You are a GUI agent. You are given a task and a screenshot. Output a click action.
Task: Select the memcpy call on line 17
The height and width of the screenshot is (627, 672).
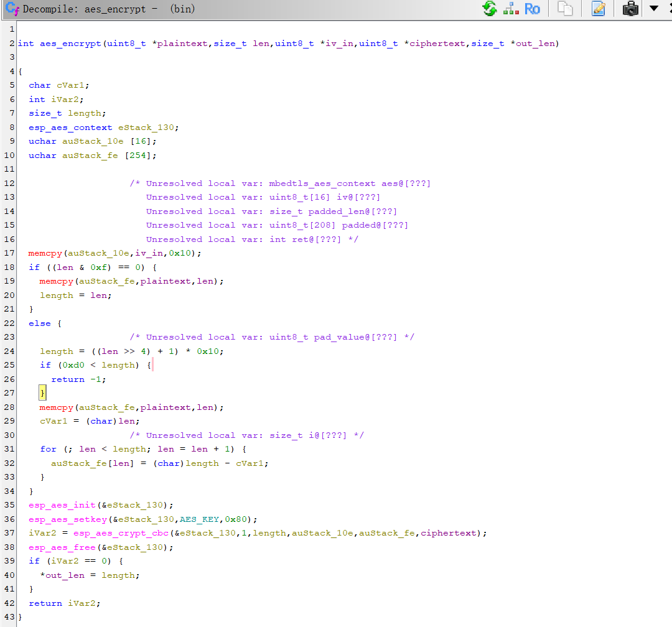(46, 253)
